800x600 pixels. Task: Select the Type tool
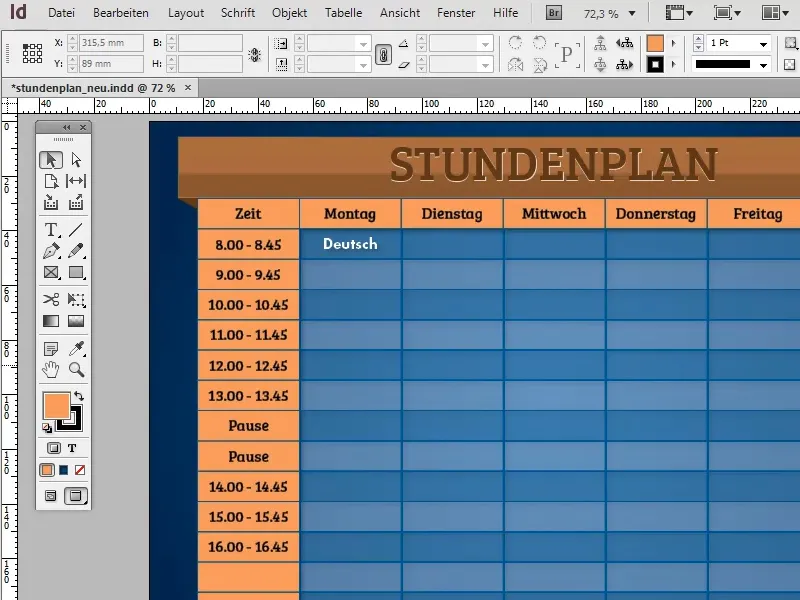(51, 230)
